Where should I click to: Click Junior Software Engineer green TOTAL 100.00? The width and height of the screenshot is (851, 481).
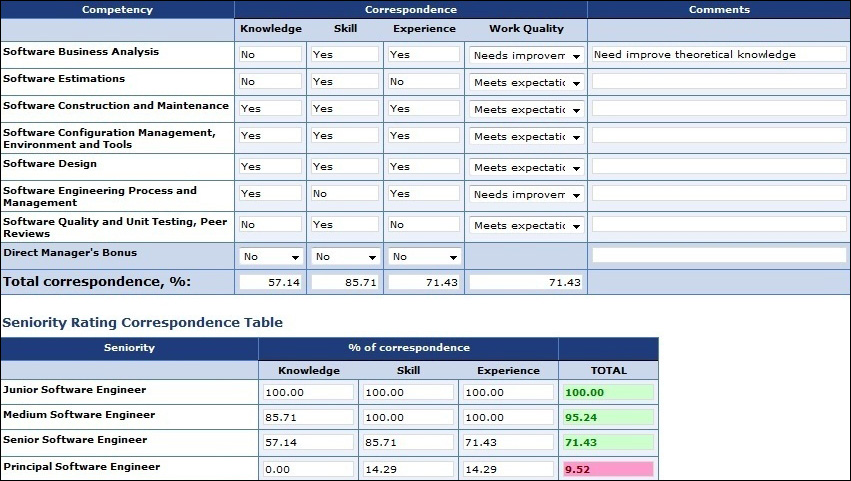point(608,392)
